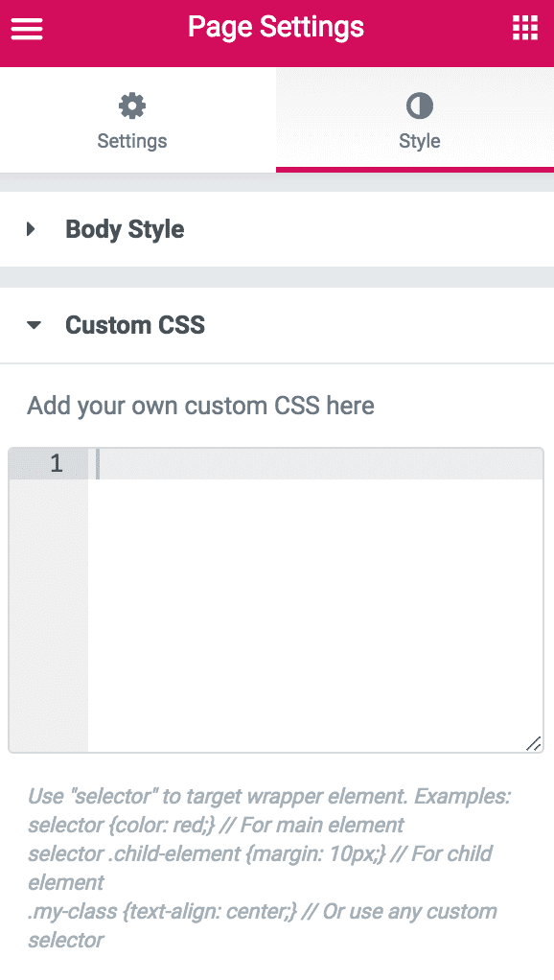Click the half-circle Style tab icon
Viewport: 554px width, 980px height.
click(x=419, y=105)
